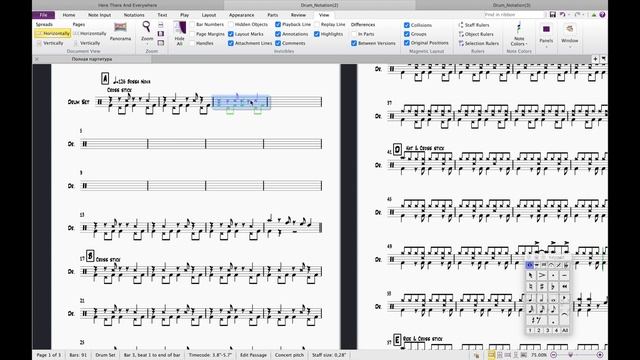Viewport: 640px width, 360px height.
Task: Click the Save icon in title ribbon
Action: 552,15
